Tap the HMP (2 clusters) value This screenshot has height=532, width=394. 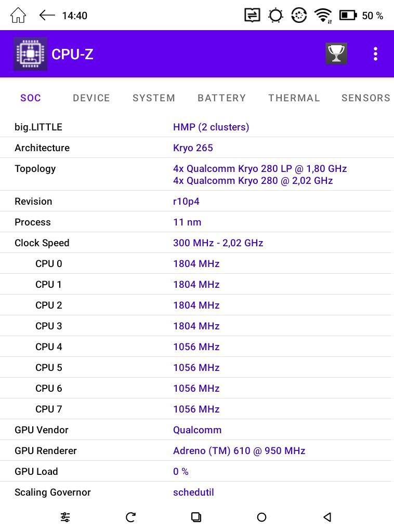click(211, 127)
